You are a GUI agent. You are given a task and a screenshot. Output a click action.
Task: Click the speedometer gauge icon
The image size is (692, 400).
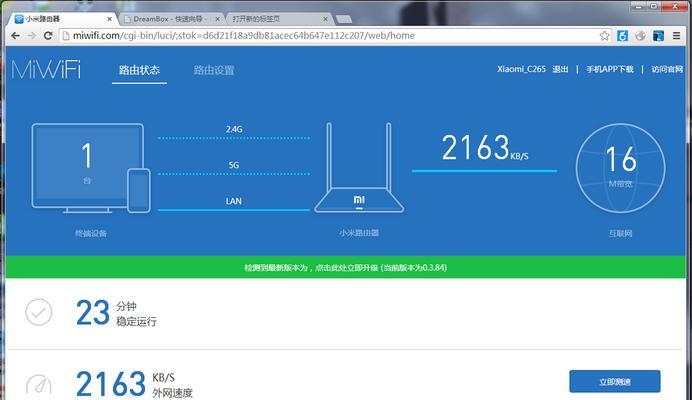[39, 385]
